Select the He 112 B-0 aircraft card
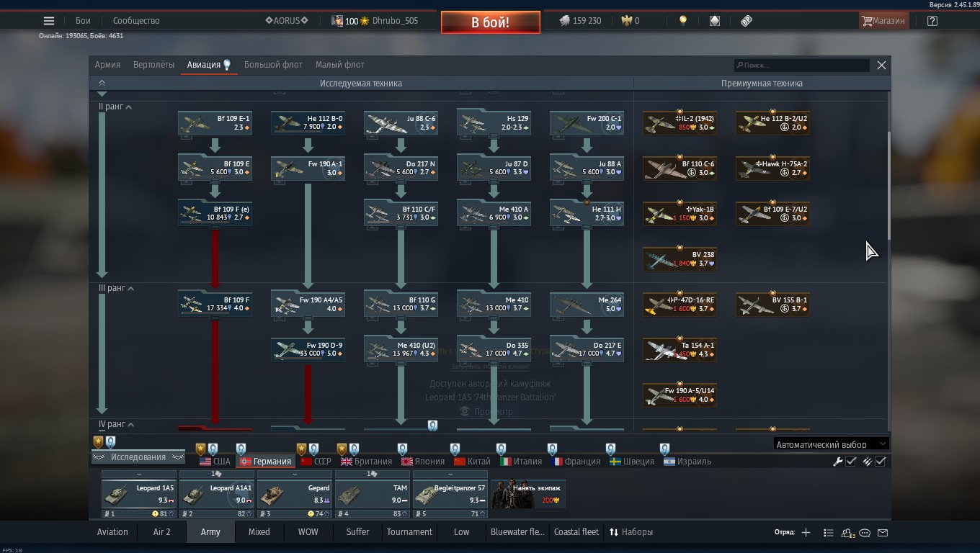Viewport: 980px width, 553px height. (x=308, y=123)
